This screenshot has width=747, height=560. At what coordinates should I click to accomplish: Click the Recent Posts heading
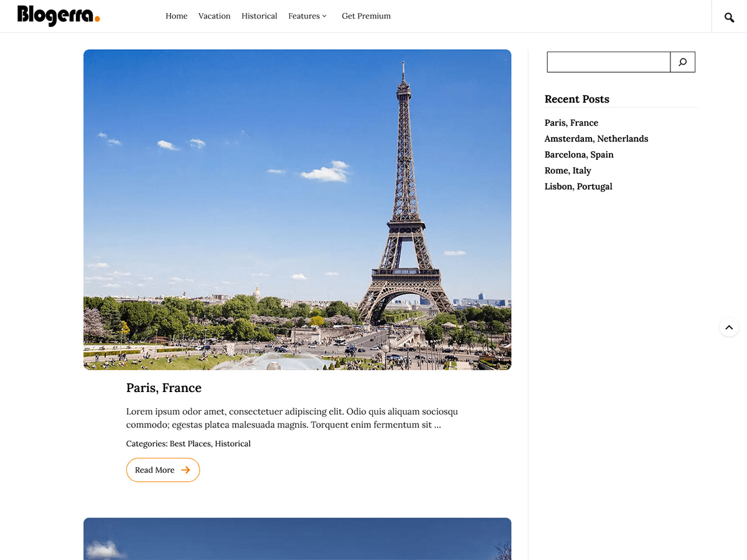pos(577,99)
